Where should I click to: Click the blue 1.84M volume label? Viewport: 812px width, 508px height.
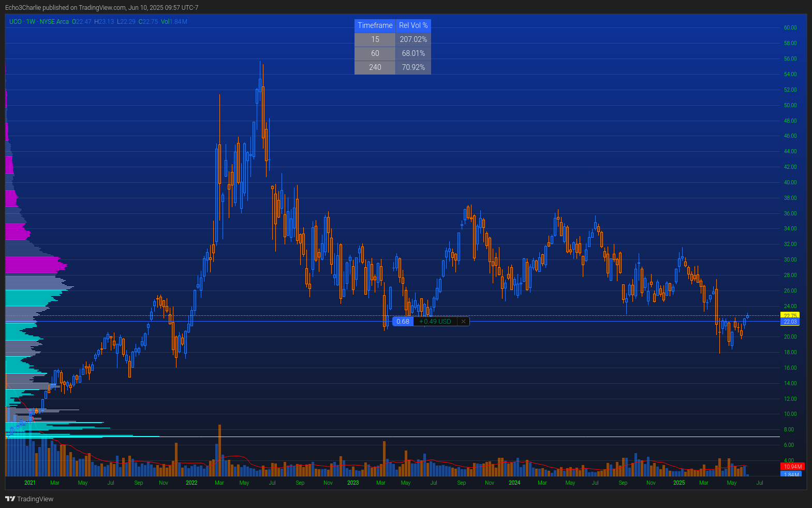coord(791,474)
